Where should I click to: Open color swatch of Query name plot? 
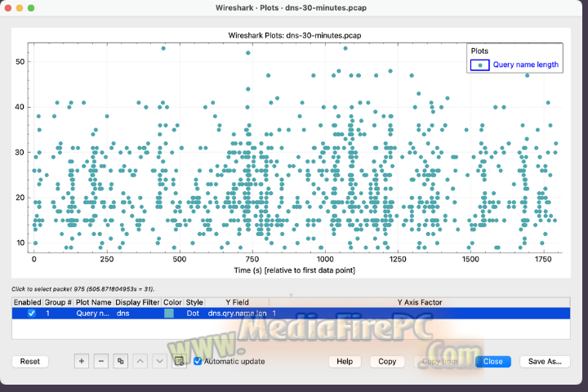coord(169,314)
